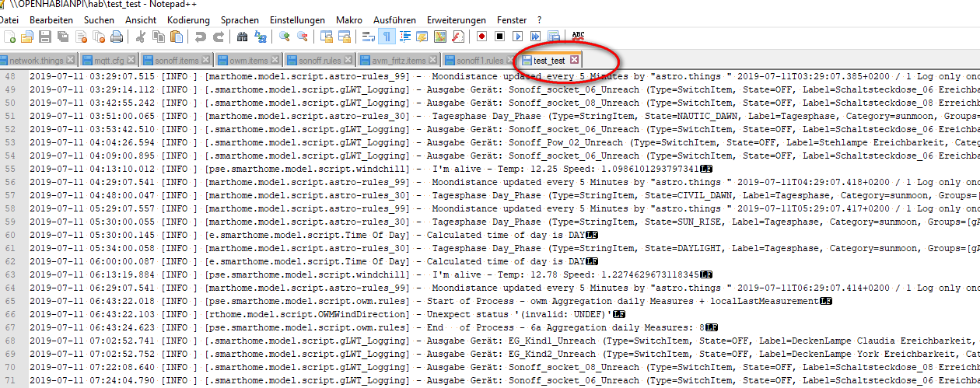Click line number 60 in the margin
980x388 pixels.
(x=11, y=235)
